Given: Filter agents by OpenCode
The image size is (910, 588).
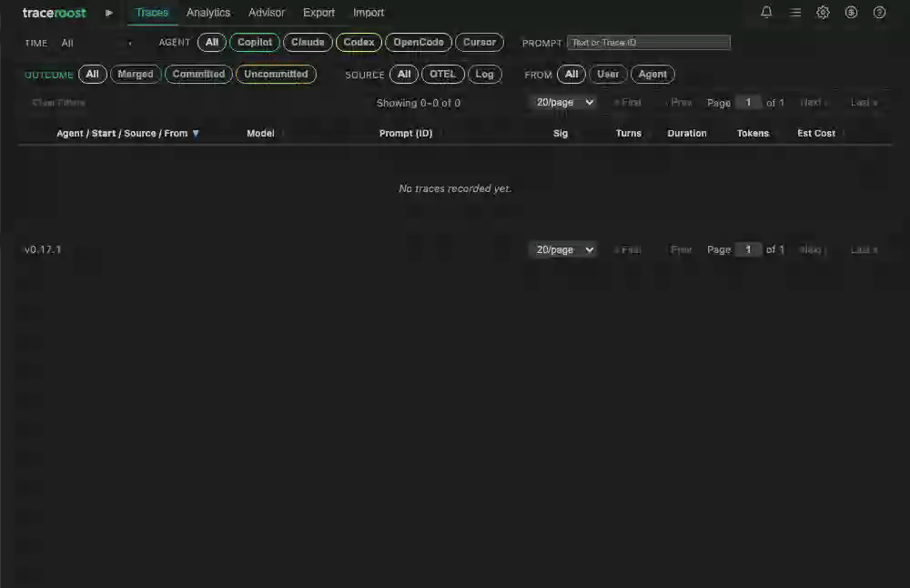Looking at the screenshot, I should coord(419,43).
